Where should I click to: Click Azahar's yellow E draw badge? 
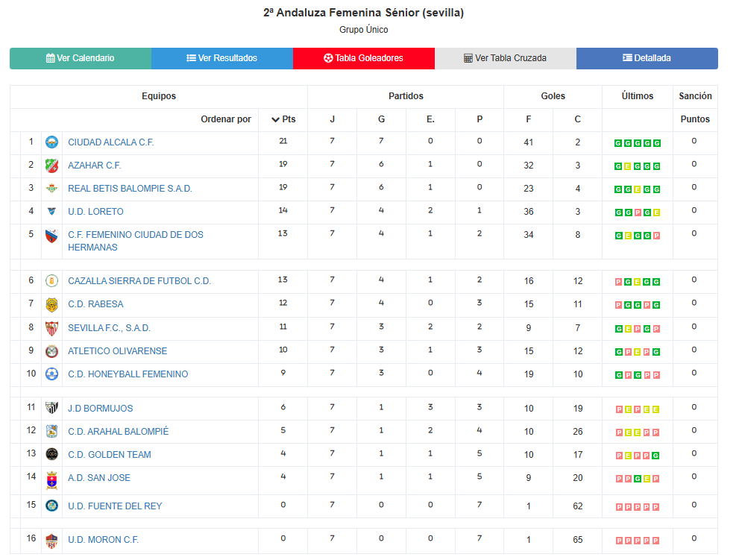click(628, 166)
